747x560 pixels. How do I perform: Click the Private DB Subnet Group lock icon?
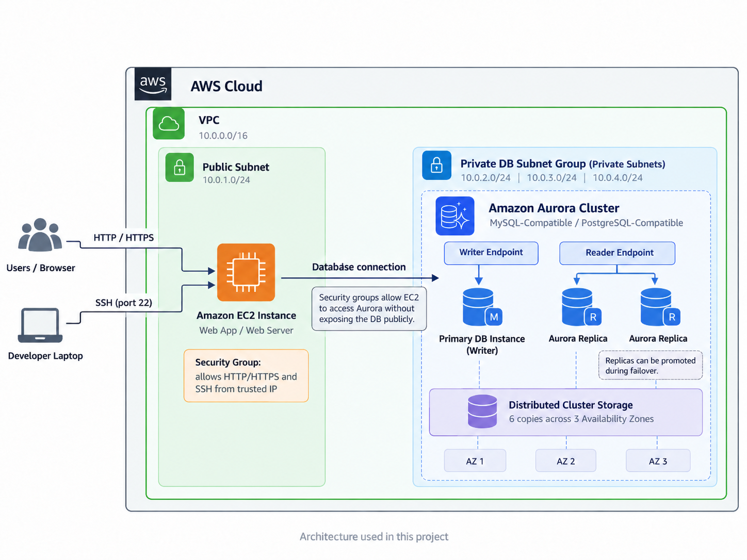coord(436,165)
